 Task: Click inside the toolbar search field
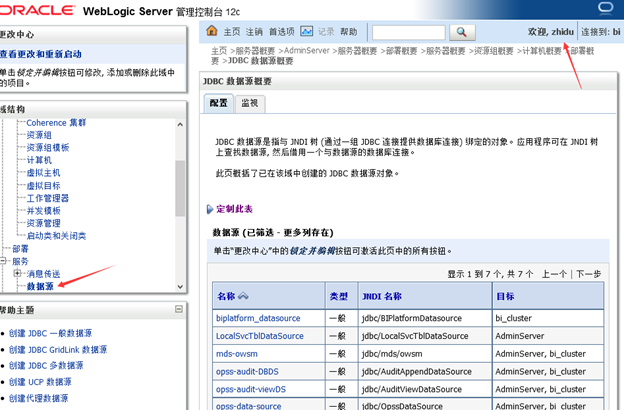(409, 32)
